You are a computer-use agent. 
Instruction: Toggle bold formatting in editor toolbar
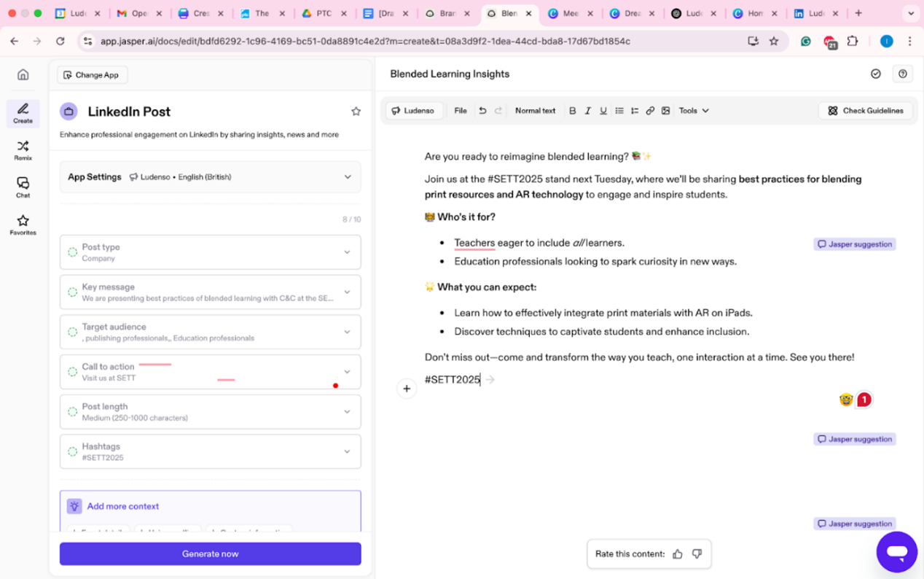572,111
